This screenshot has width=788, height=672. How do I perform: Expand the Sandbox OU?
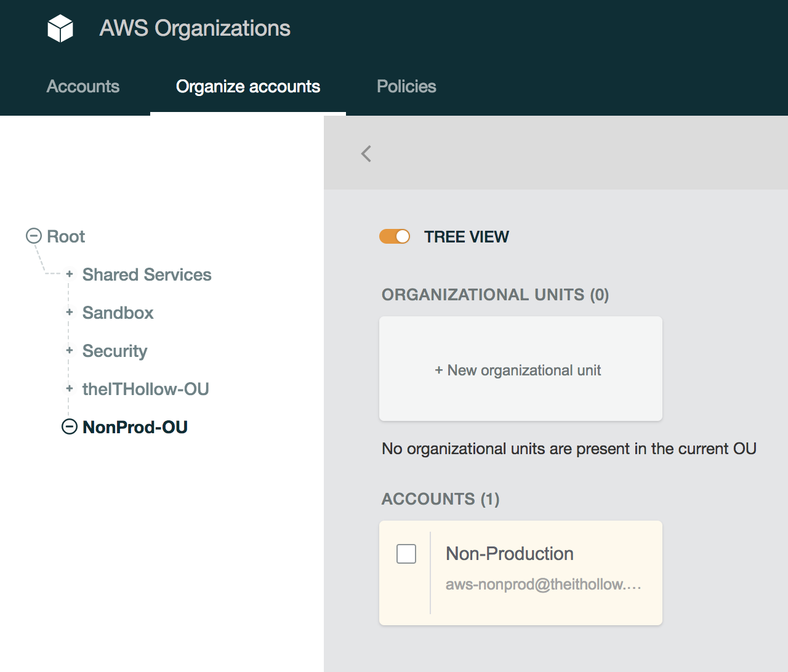(x=70, y=312)
